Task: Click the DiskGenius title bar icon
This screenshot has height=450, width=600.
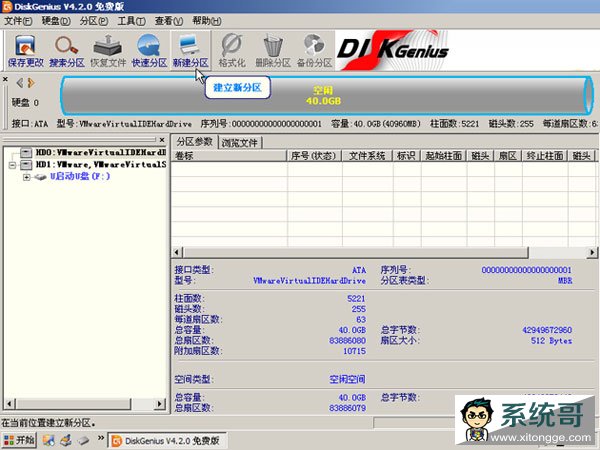Action: tap(7, 7)
